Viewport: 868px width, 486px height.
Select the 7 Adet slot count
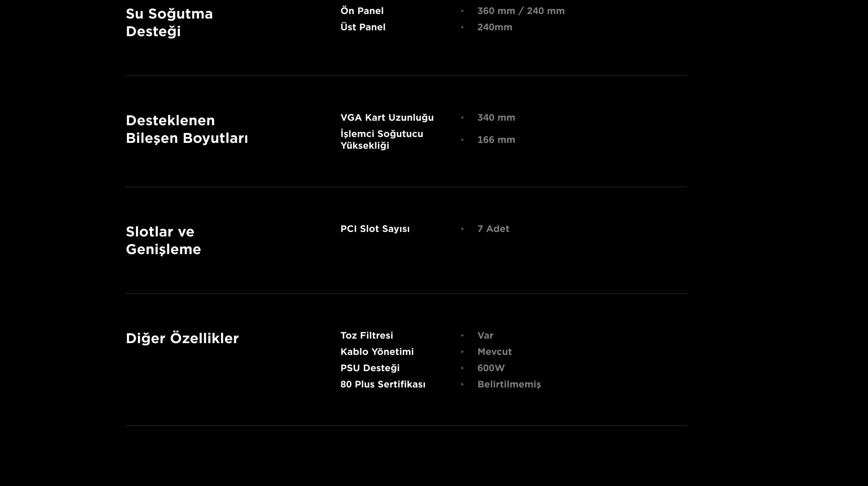[x=493, y=229]
